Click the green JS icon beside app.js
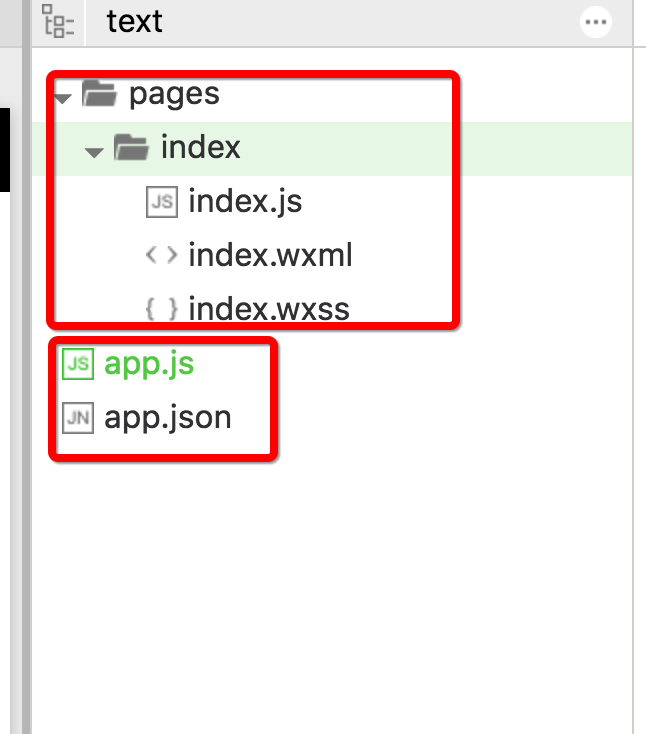The image size is (646, 734). 78,364
